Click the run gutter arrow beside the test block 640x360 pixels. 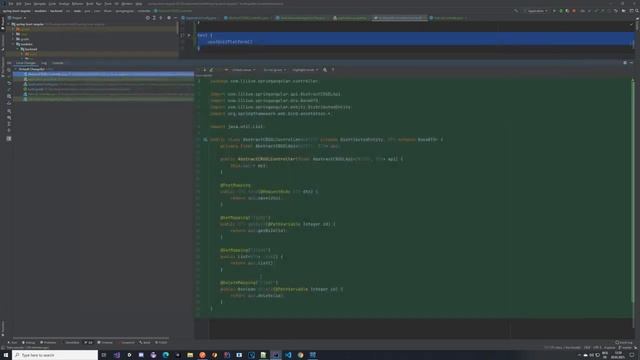click(x=189, y=36)
